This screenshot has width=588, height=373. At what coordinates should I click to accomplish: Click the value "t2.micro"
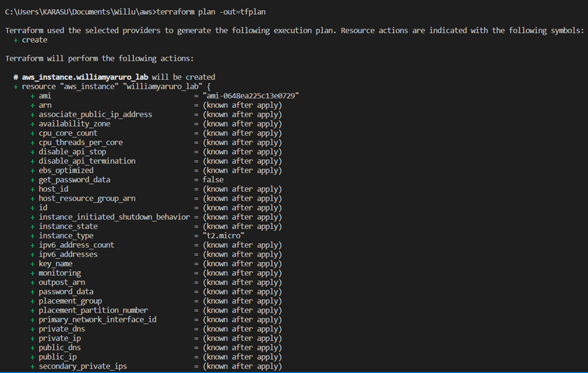click(224, 235)
